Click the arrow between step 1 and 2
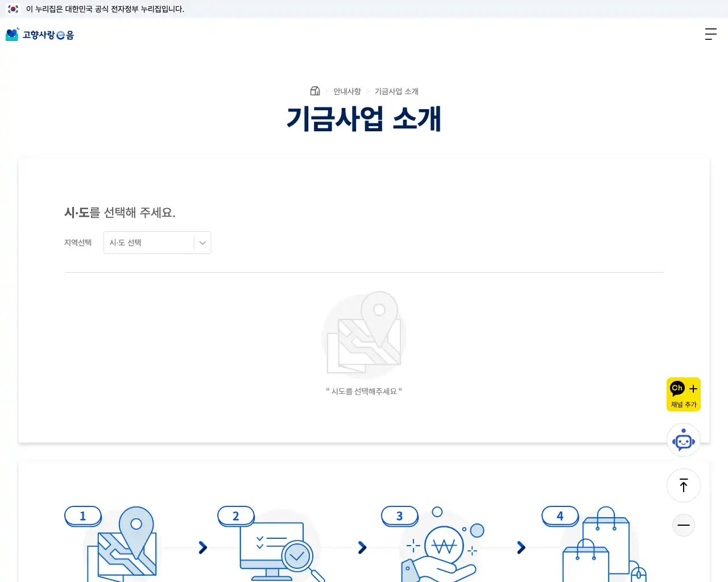 [x=203, y=547]
